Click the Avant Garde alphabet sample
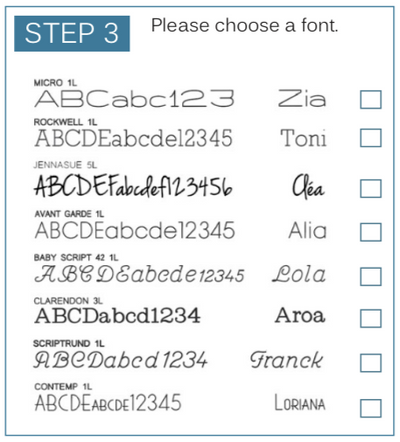The width and height of the screenshot is (400, 442). pyautogui.click(x=135, y=231)
